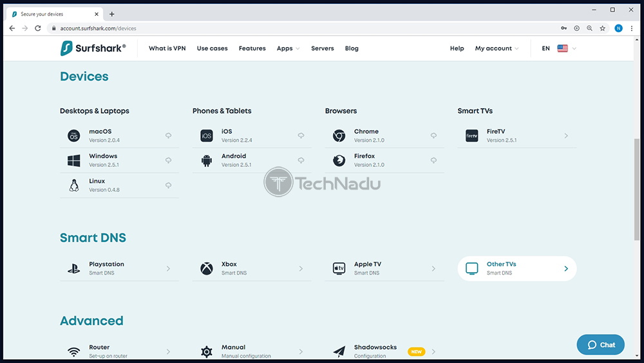Screen dimensions: 644x363
Task: Open Use cases menu item
Action: click(212, 48)
